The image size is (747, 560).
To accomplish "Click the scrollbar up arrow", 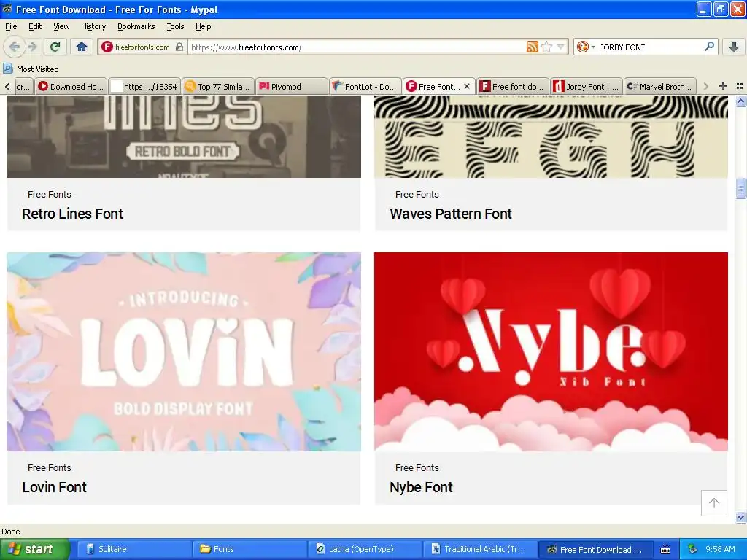I will [740, 101].
